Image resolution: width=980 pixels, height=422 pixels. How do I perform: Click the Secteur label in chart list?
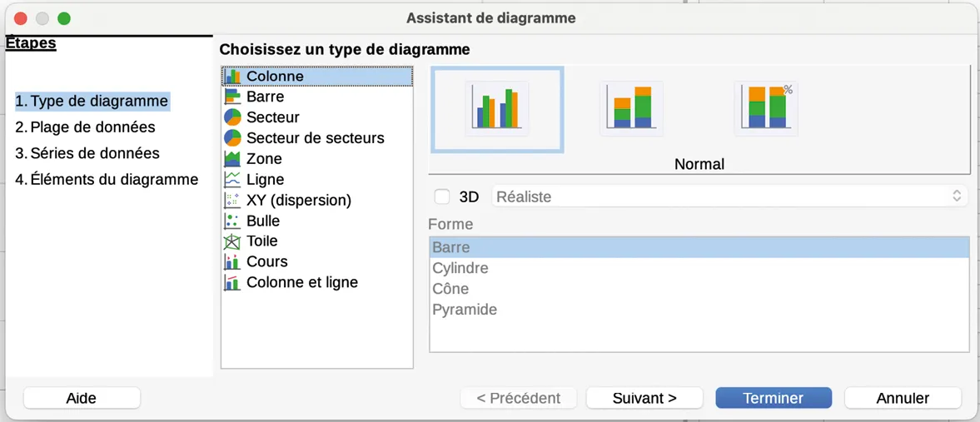tap(272, 117)
